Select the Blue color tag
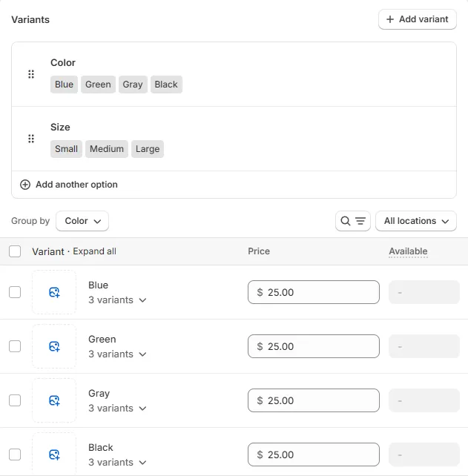The width and height of the screenshot is (468, 476). [x=64, y=85]
